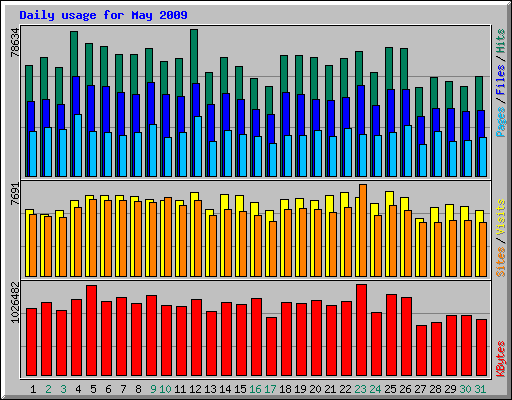Click day label 27 on the axis

tap(420, 389)
